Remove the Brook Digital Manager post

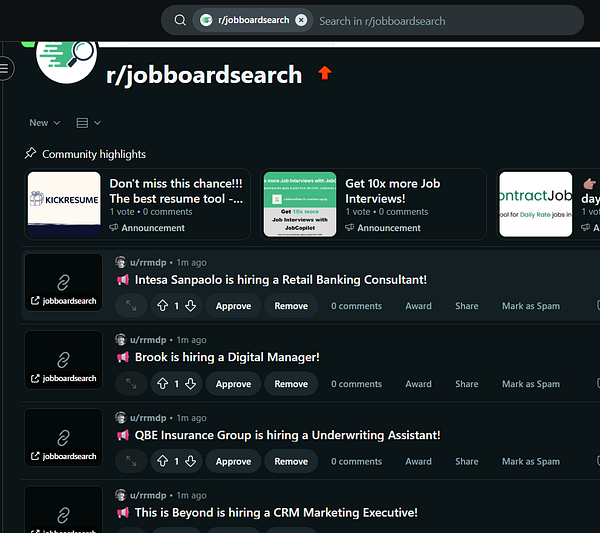click(x=291, y=383)
